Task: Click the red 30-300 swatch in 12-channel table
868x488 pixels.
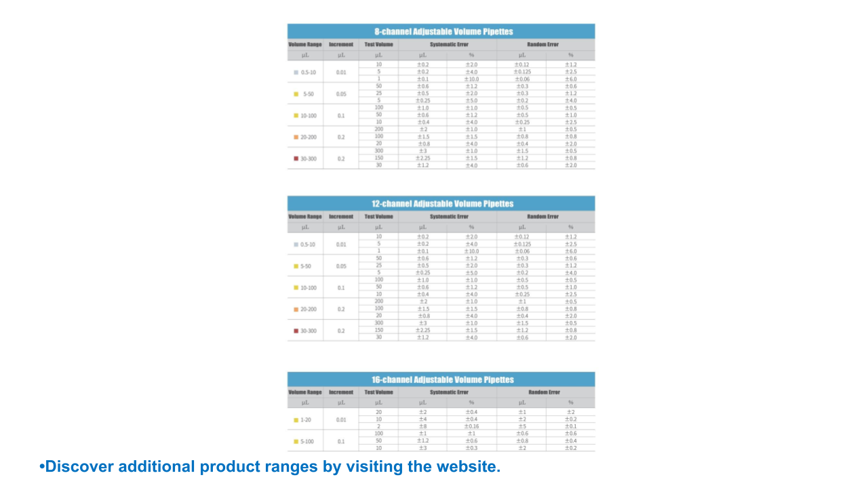Action: click(296, 331)
